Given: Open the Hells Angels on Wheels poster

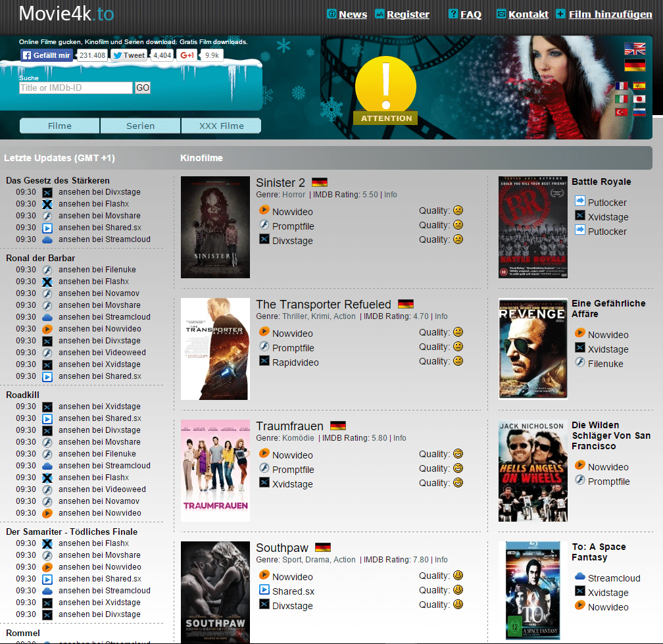Looking at the screenshot, I should coord(533,470).
